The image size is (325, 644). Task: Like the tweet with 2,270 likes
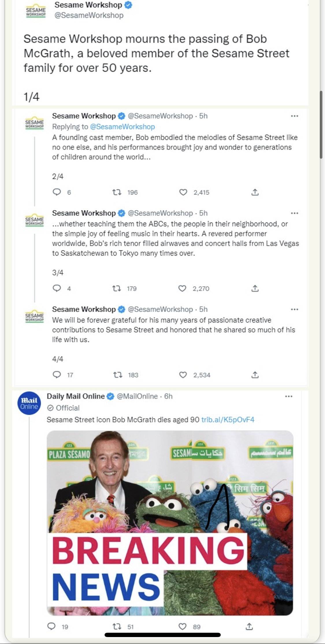coord(182,288)
